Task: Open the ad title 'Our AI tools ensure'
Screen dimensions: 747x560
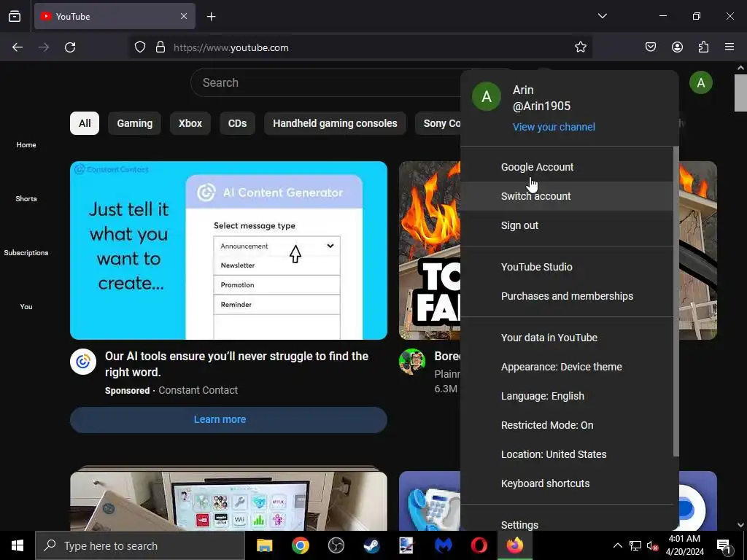Action: (237, 365)
